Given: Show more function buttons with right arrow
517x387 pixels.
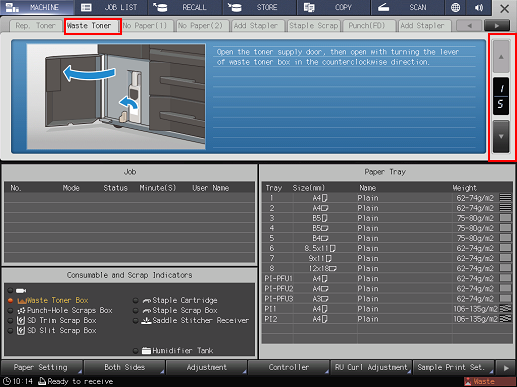Looking at the screenshot, I should click(x=506, y=368).
